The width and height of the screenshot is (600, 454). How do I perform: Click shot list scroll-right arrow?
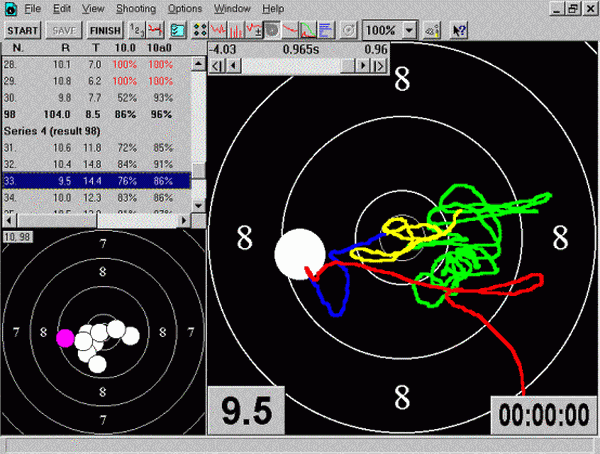tap(184, 220)
